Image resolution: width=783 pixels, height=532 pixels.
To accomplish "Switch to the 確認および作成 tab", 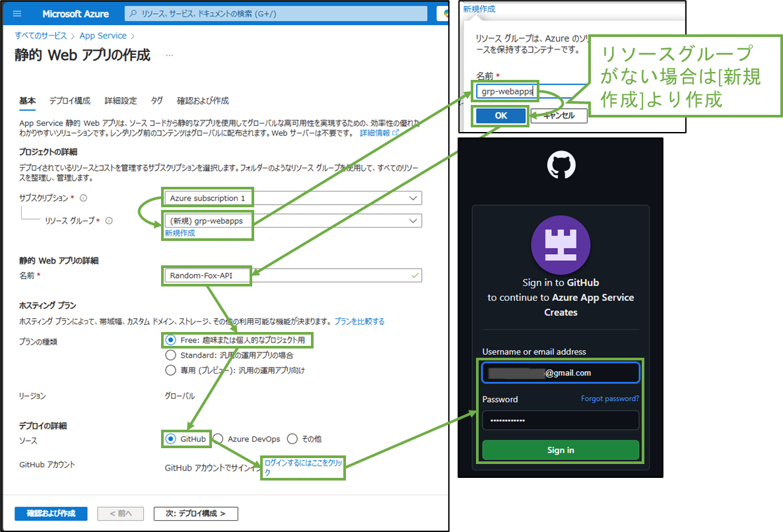I will tap(203, 101).
